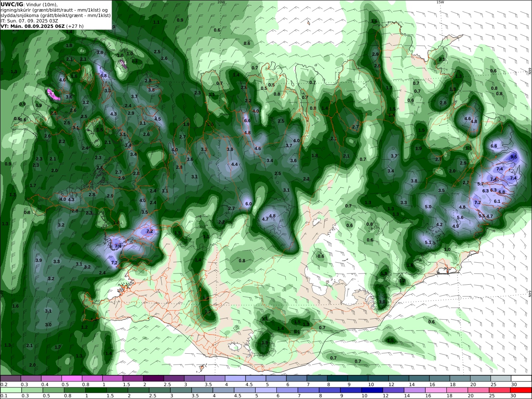
Task: Select the 4.5 precipitation value in the northwest
Action: pos(158,119)
